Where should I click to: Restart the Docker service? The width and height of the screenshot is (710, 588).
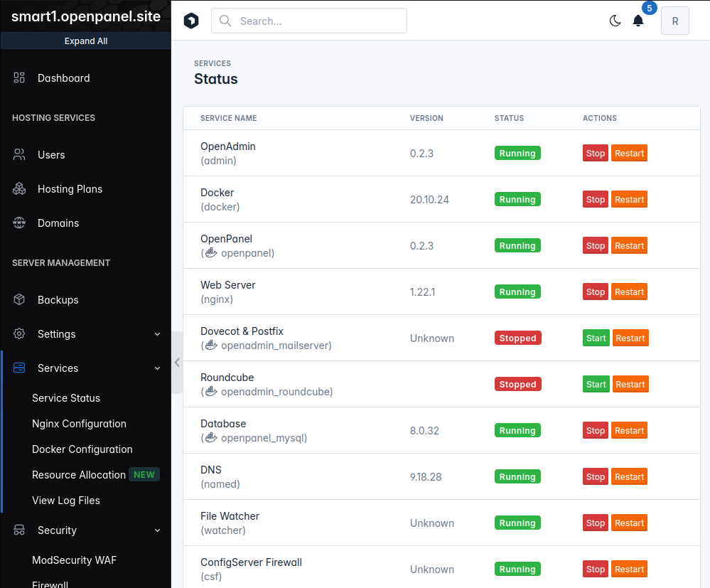(x=629, y=199)
